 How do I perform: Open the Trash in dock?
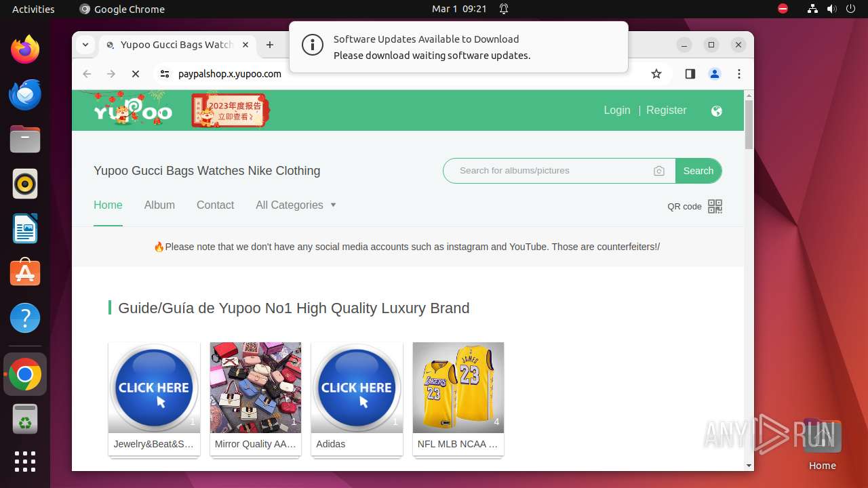click(25, 419)
